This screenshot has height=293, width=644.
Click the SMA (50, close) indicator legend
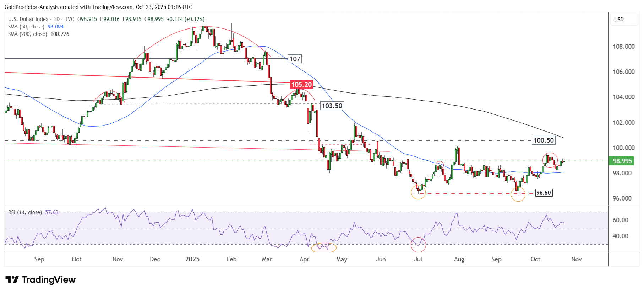coord(26,27)
